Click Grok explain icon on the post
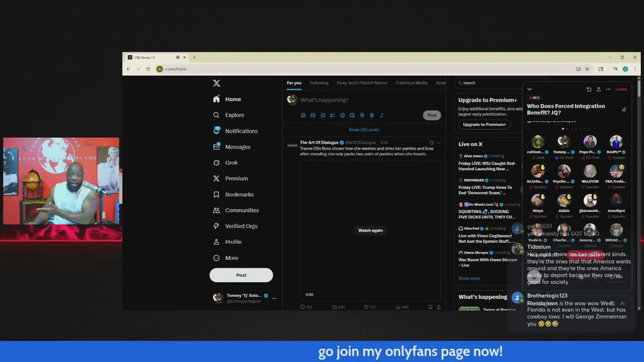 point(431,143)
